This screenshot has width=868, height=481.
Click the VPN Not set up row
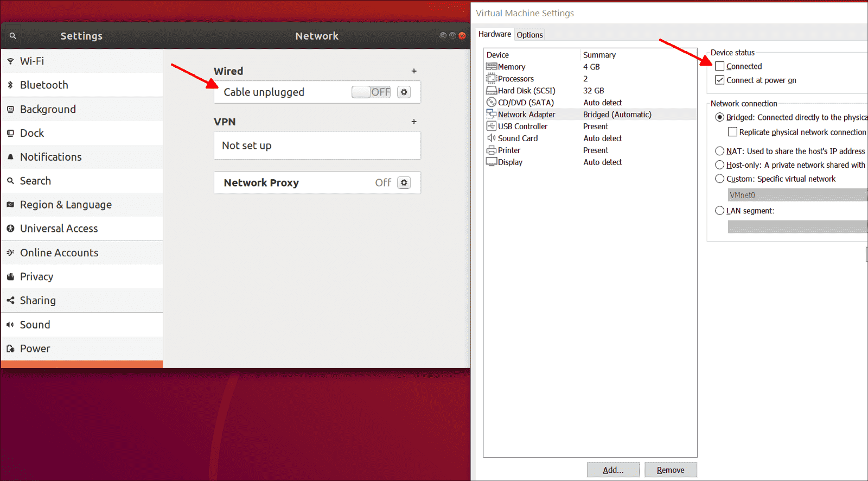click(317, 145)
